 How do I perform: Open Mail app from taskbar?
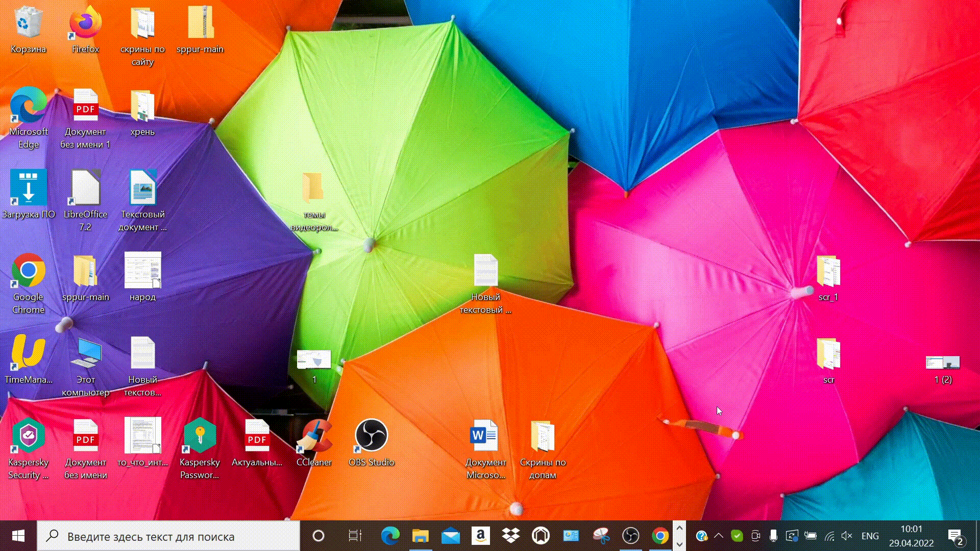tap(451, 536)
